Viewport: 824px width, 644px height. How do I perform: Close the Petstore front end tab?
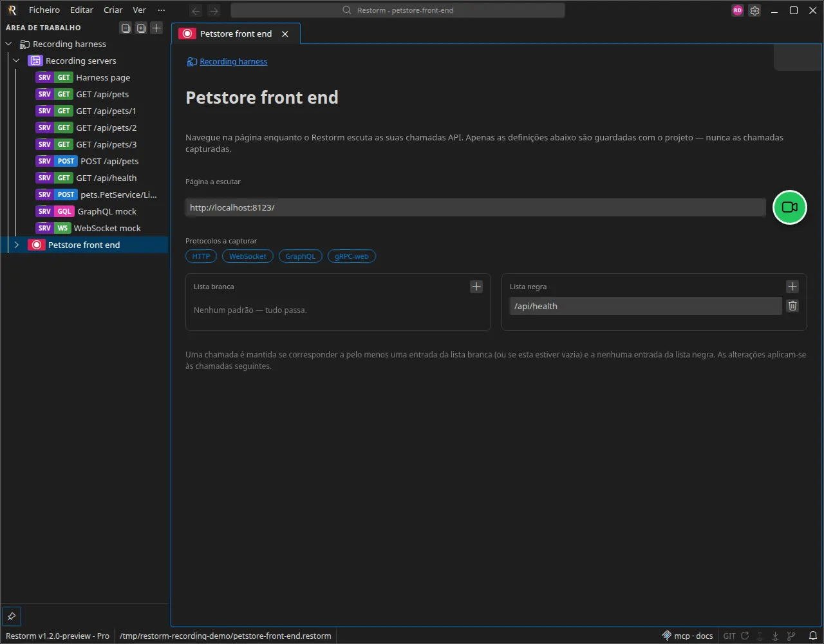coord(285,34)
